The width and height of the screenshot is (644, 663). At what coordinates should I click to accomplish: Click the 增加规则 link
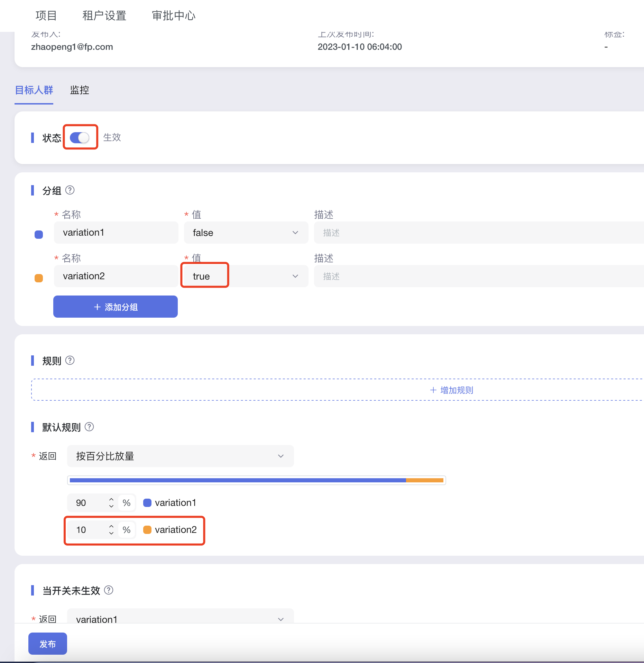pos(451,390)
